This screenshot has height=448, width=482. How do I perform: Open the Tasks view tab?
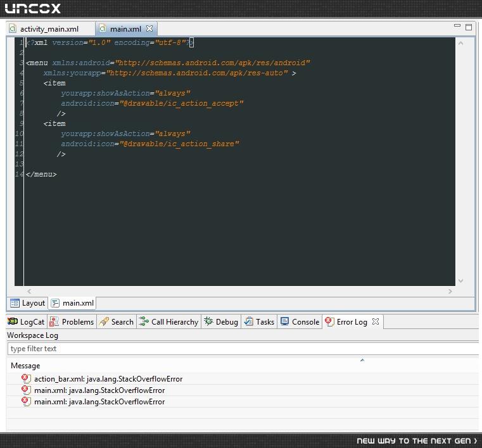(259, 322)
